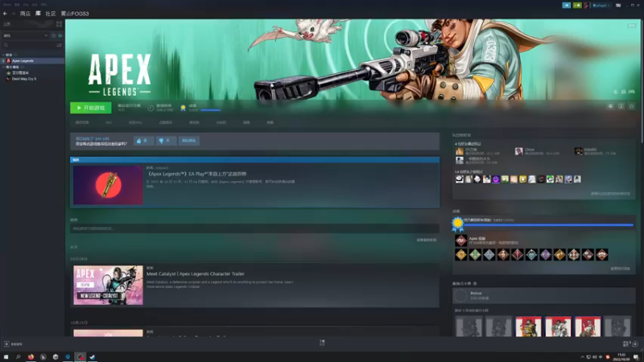Click the purple friend avatar in previous players

tap(496, 179)
